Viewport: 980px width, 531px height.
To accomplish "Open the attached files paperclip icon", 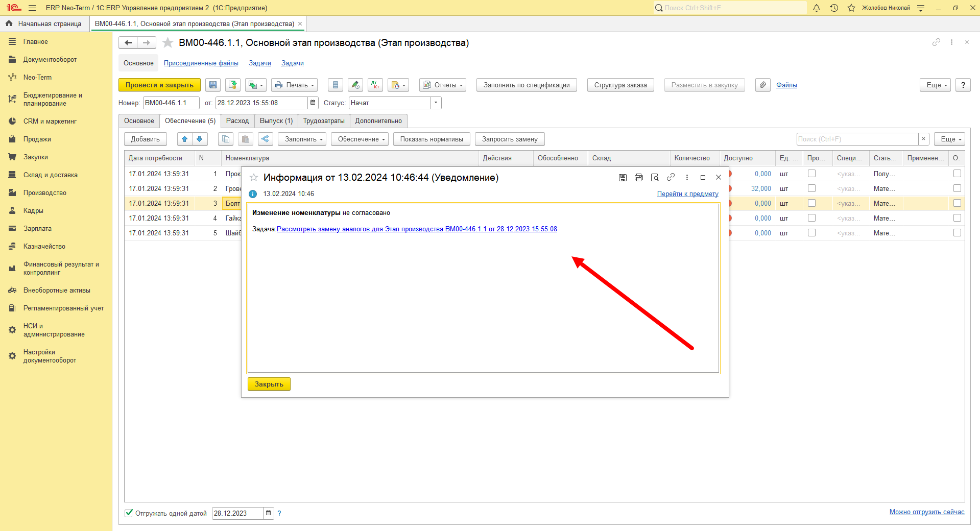I will click(763, 85).
